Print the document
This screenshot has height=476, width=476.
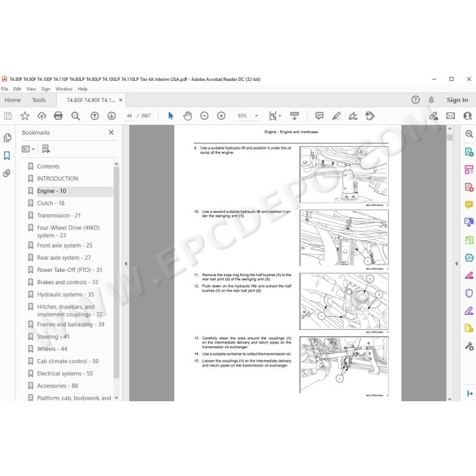58,116
